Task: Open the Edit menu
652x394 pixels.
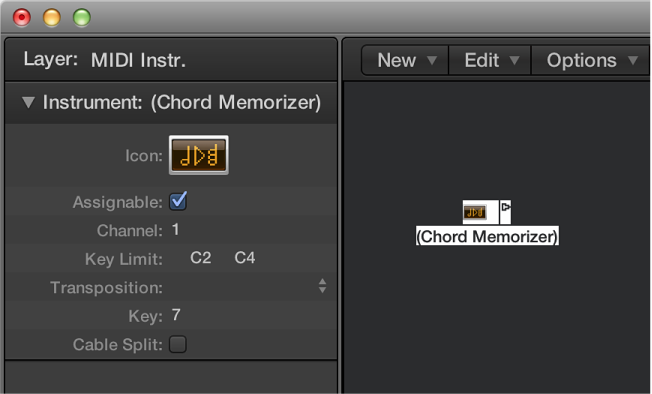Action: click(490, 61)
